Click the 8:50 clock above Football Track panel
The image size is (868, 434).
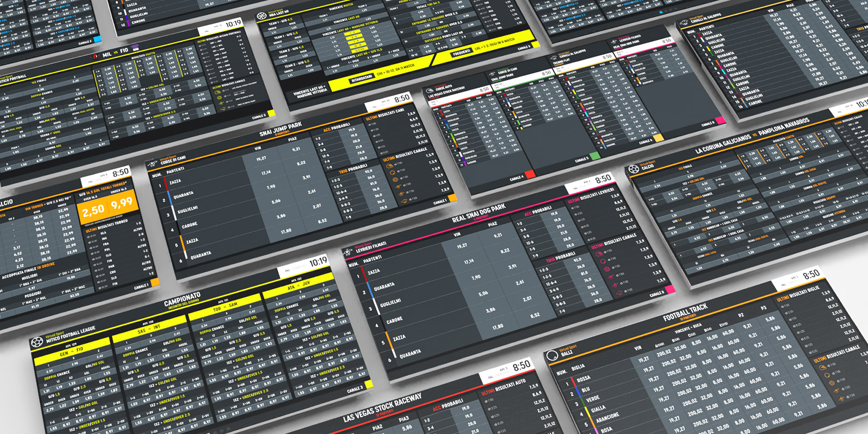811,275
